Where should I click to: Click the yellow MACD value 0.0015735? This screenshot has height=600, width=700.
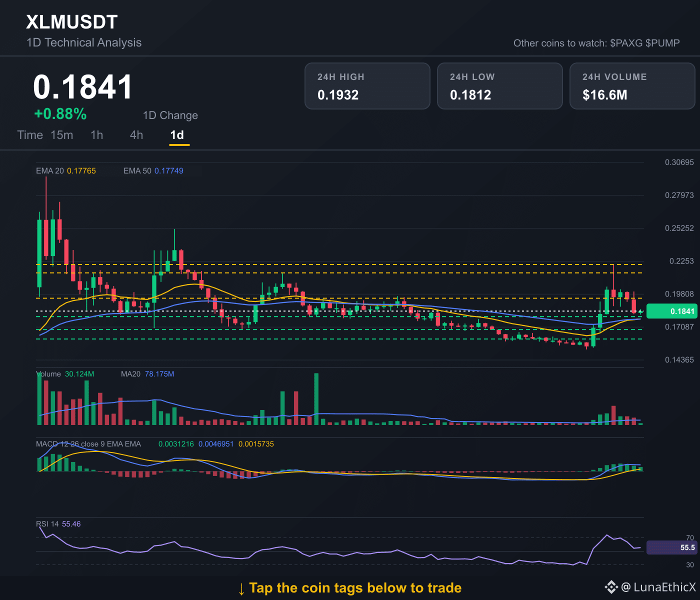tap(256, 444)
